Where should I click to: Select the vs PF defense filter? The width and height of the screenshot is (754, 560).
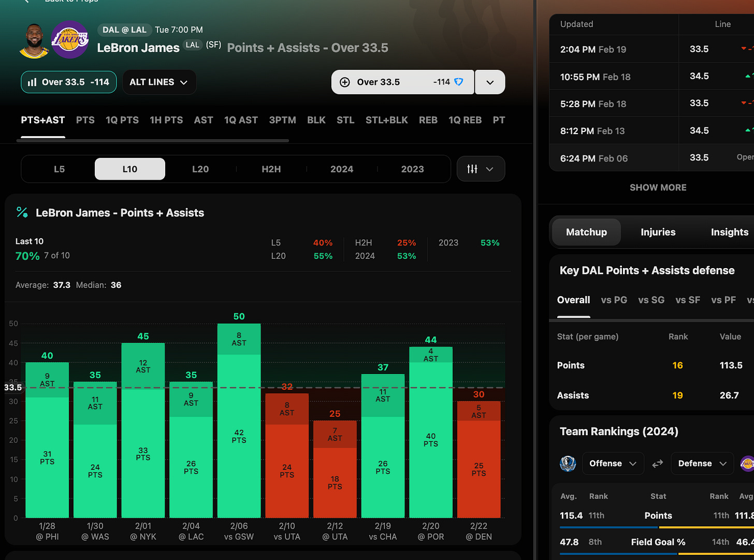pos(723,300)
